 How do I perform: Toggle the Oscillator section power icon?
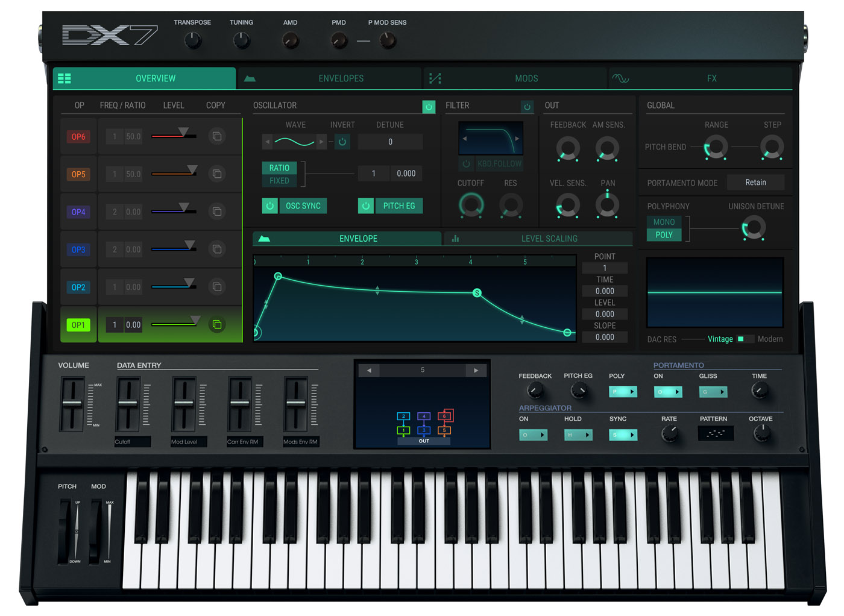tap(429, 107)
